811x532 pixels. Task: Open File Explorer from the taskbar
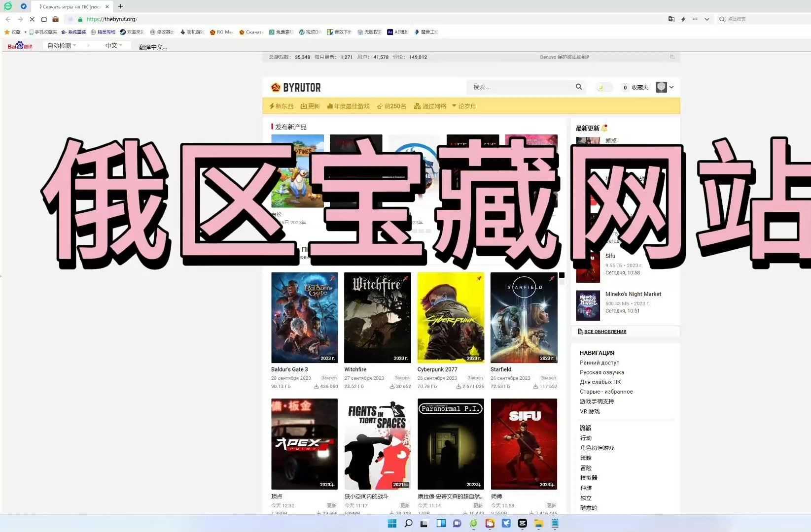tap(539, 523)
